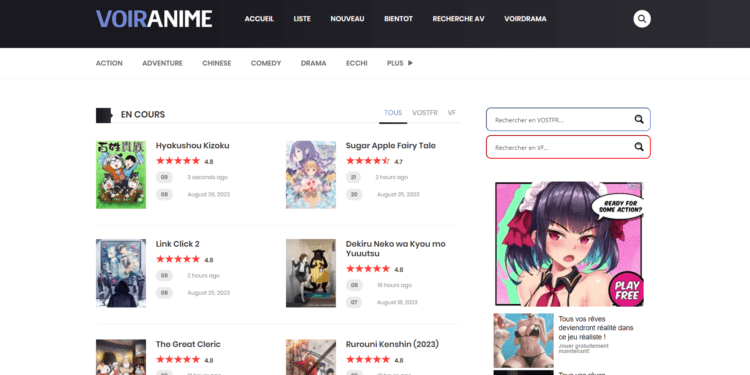
Task: Open Dekiru Neko wa Kyou mo Yuuutsu title
Action: click(x=396, y=249)
